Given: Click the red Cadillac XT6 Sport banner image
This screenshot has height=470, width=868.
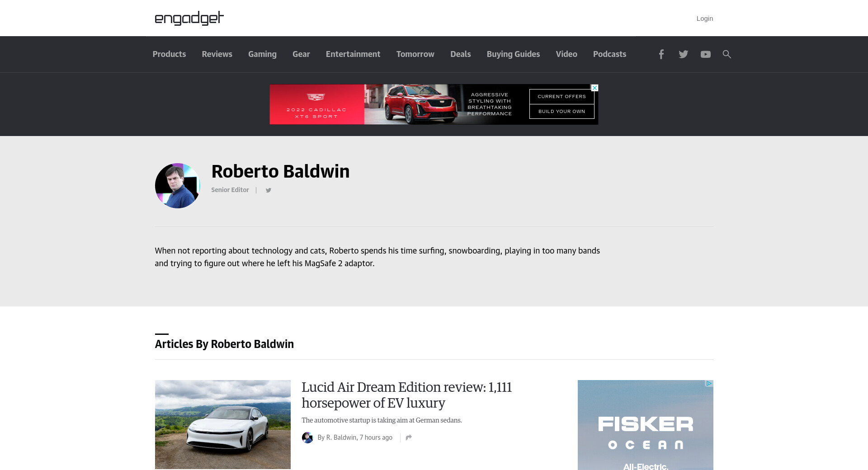Looking at the screenshot, I should coord(434,104).
